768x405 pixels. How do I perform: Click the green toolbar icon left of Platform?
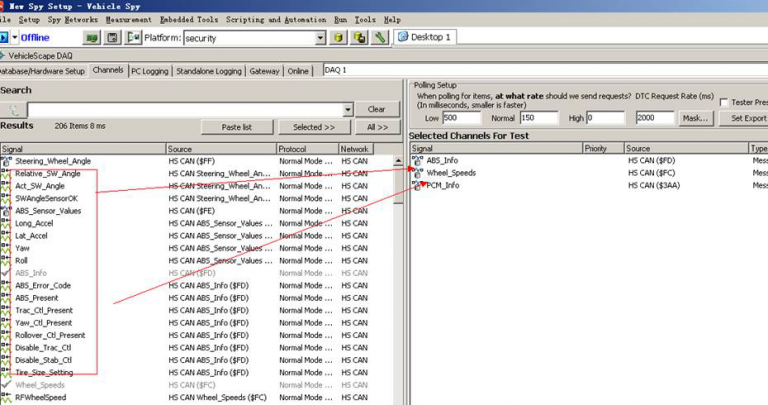91,38
